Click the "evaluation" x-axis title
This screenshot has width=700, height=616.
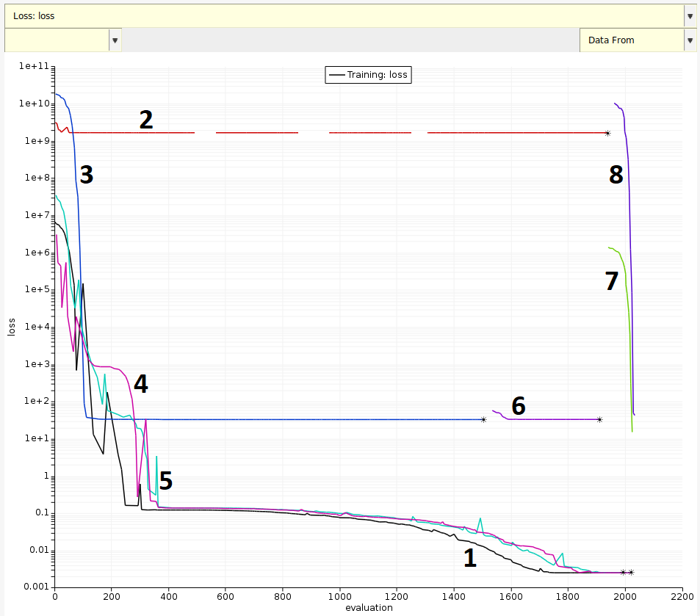(x=369, y=607)
